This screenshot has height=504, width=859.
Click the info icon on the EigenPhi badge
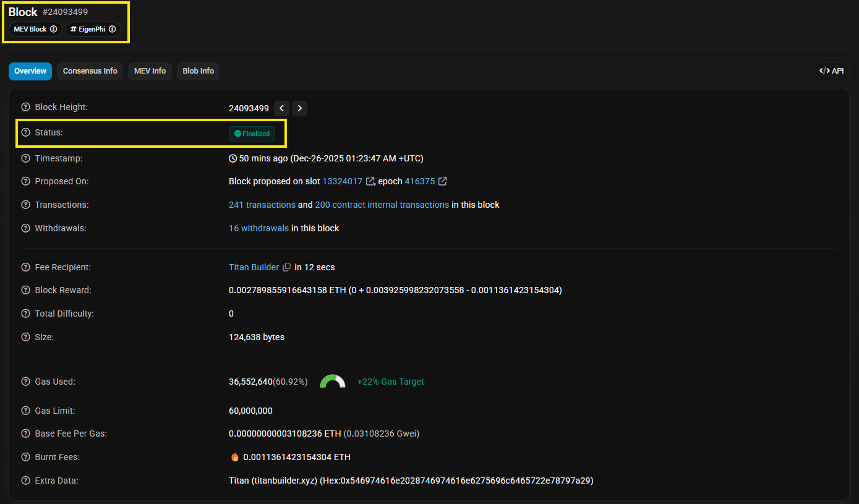[111, 29]
